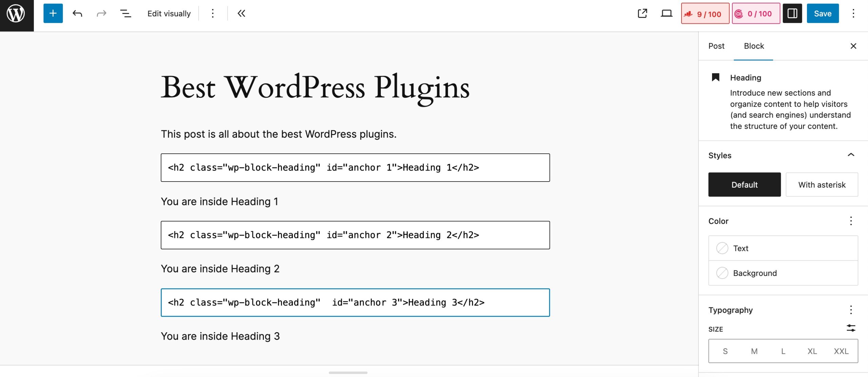Choose font size M
This screenshot has width=868, height=377.
point(754,351)
